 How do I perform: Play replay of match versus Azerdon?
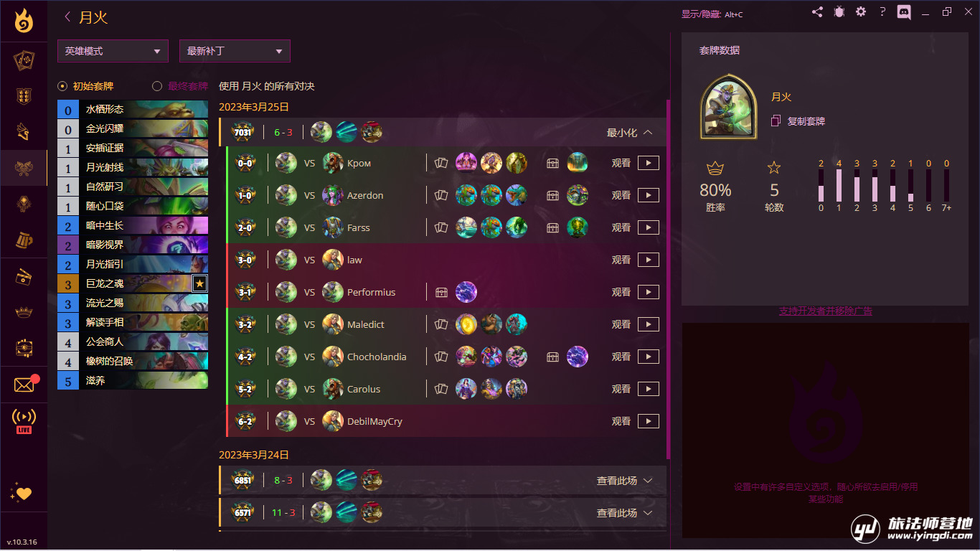(x=649, y=195)
